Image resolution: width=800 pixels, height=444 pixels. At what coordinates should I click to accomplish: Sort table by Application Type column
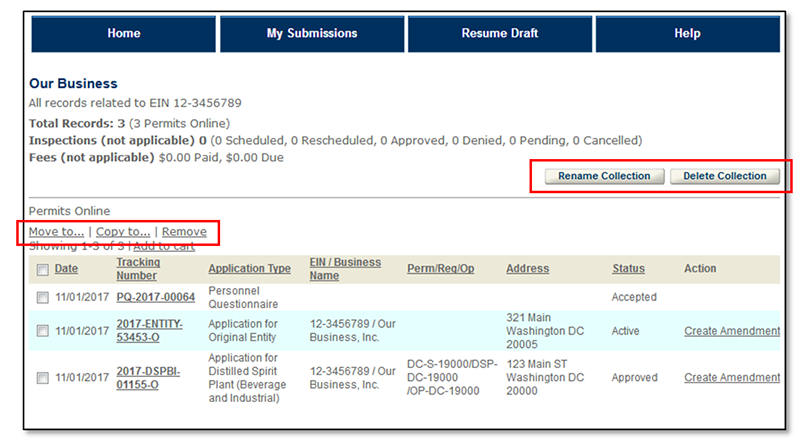point(249,269)
